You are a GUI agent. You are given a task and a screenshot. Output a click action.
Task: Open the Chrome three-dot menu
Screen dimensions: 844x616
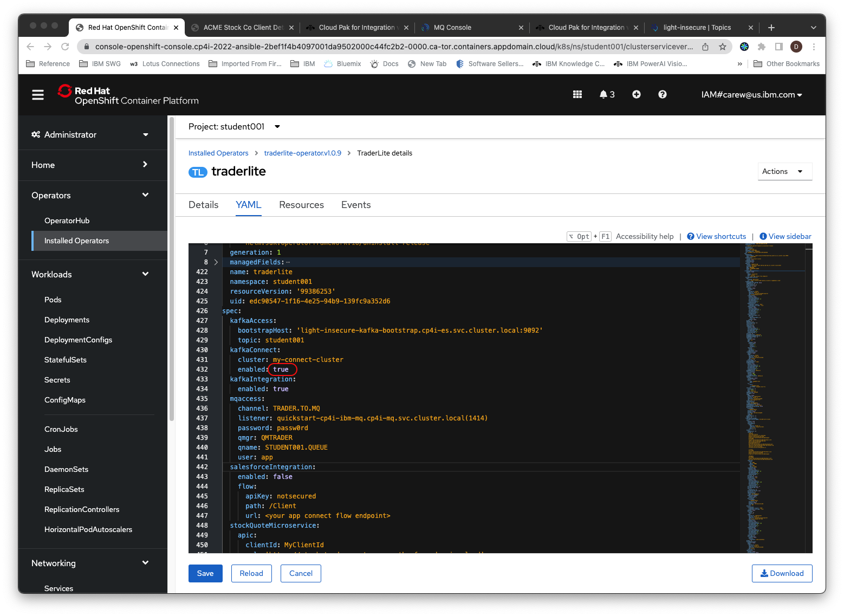point(814,47)
